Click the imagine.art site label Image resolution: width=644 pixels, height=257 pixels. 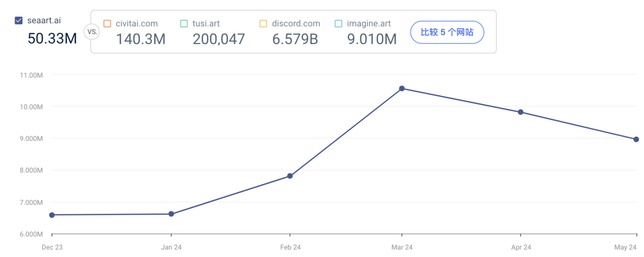369,24
